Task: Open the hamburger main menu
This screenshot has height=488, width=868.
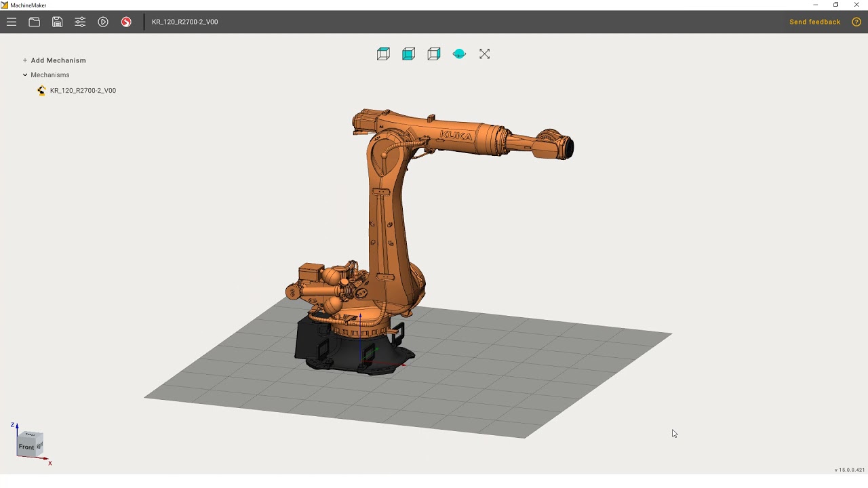Action: click(12, 22)
